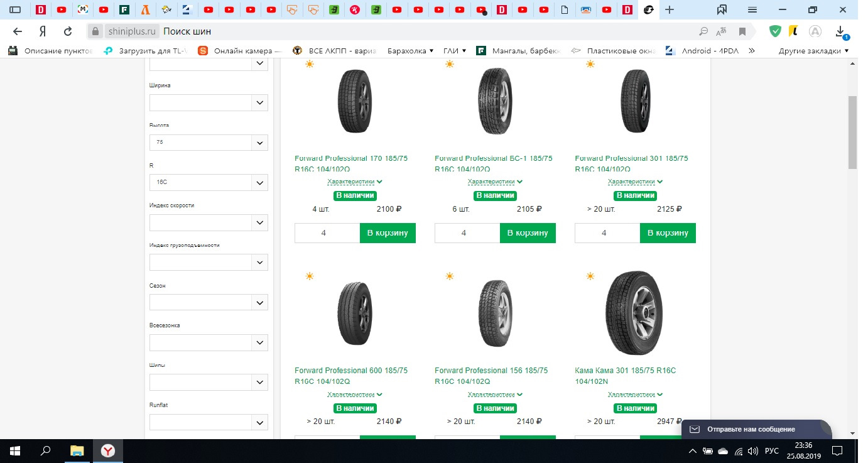Click Yandex Browser icon in the taskbar
The height and width of the screenshot is (463, 868).
[108, 450]
